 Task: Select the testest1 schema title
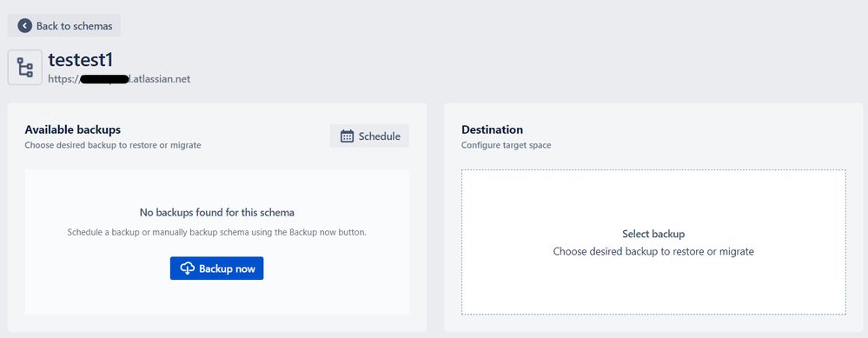coord(81,60)
